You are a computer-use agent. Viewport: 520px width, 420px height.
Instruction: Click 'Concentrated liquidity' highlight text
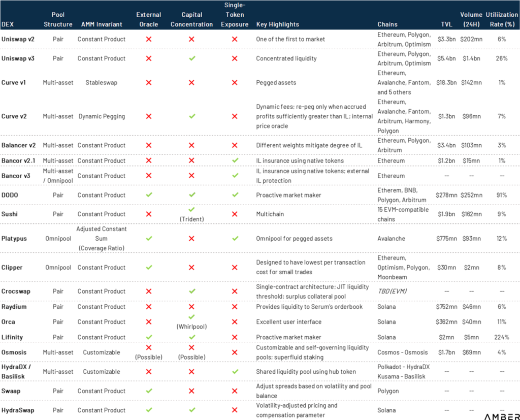tap(286, 58)
